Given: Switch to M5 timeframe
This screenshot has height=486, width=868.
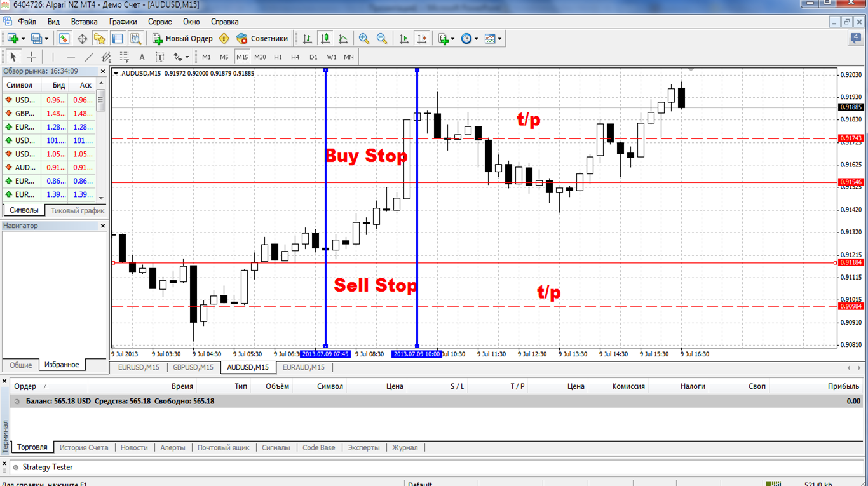Looking at the screenshot, I should [x=224, y=57].
